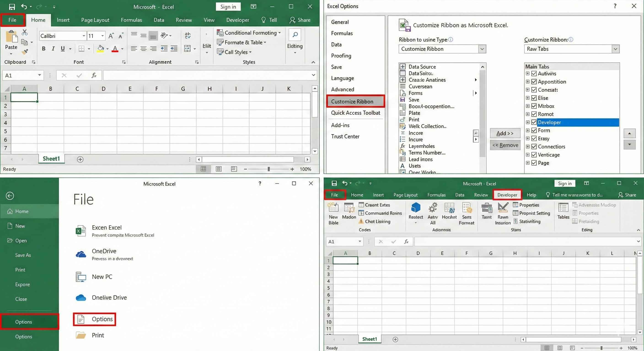This screenshot has height=351, width=644.
Task: Toggle the Connectors checkbox in Main Tabs
Action: (534, 147)
